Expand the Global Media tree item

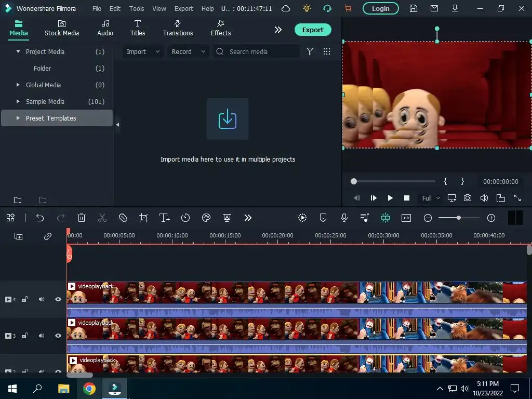tap(18, 85)
